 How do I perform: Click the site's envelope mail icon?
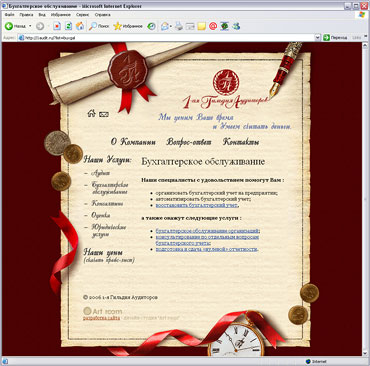point(104,114)
